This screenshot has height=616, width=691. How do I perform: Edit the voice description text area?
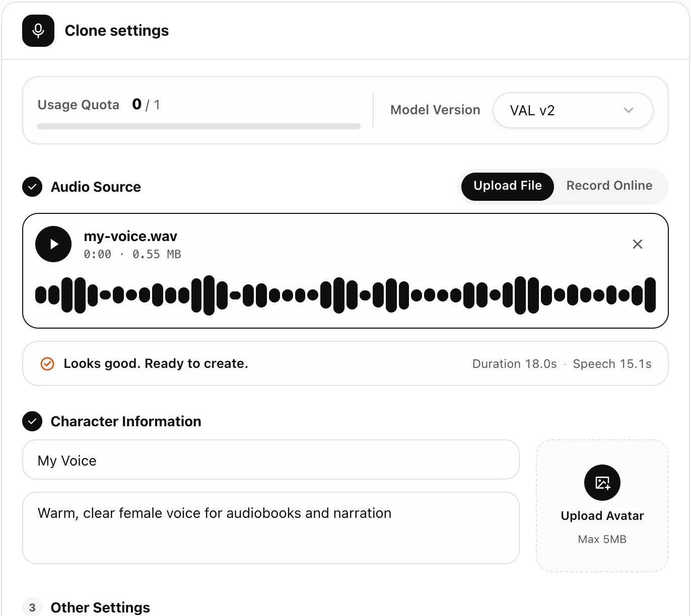click(x=271, y=528)
